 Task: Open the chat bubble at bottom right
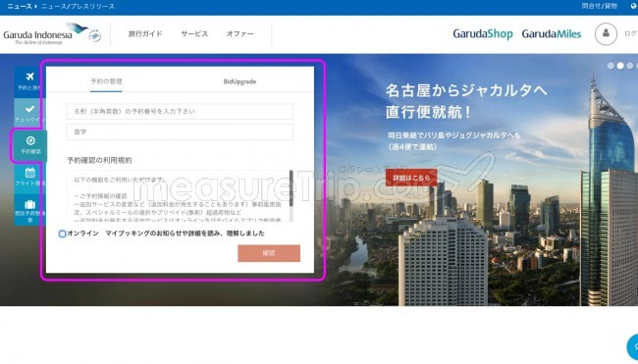(x=633, y=347)
